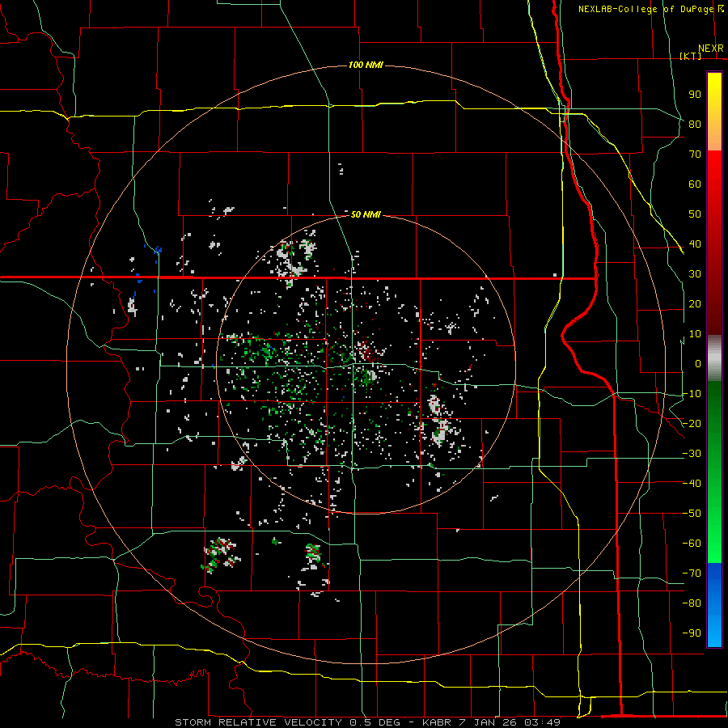Click the 100 NMI range ring label
Viewport: 728px width, 728px height.
tap(366, 65)
